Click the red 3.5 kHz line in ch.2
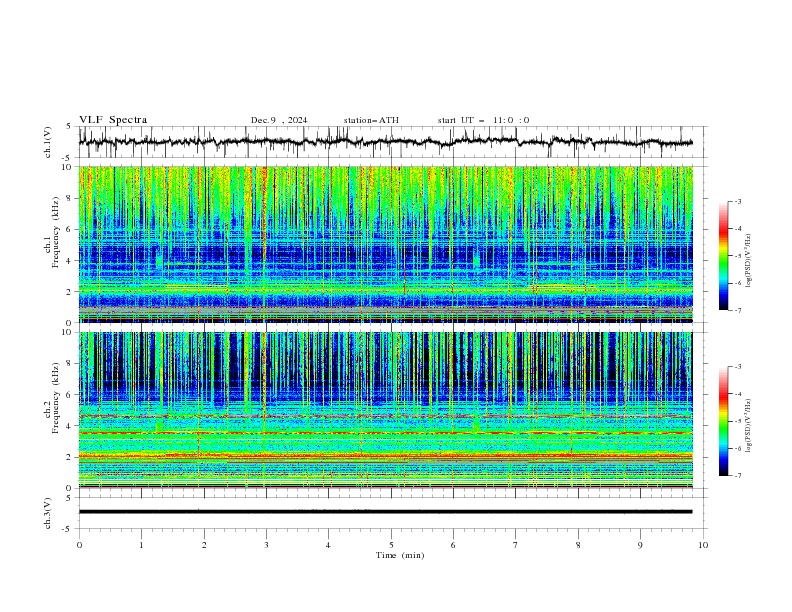The image size is (792, 612). pos(385,433)
